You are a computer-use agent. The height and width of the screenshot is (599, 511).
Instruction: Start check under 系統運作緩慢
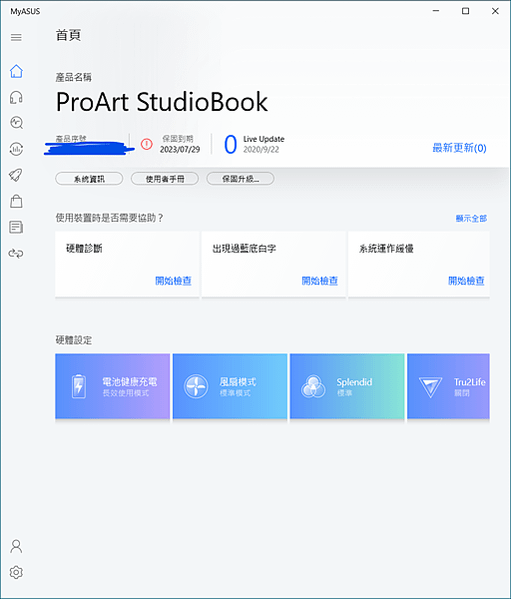[x=466, y=281]
